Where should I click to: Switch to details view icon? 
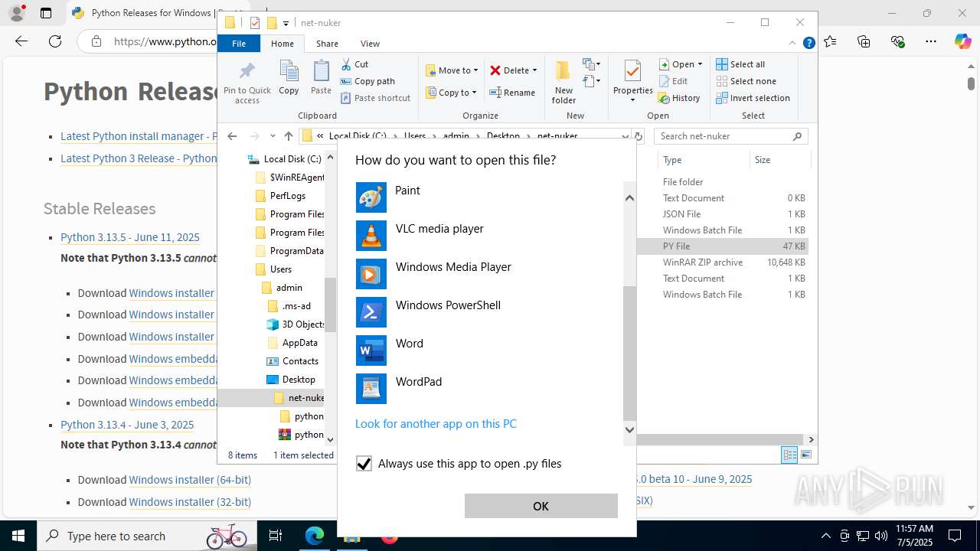[789, 455]
